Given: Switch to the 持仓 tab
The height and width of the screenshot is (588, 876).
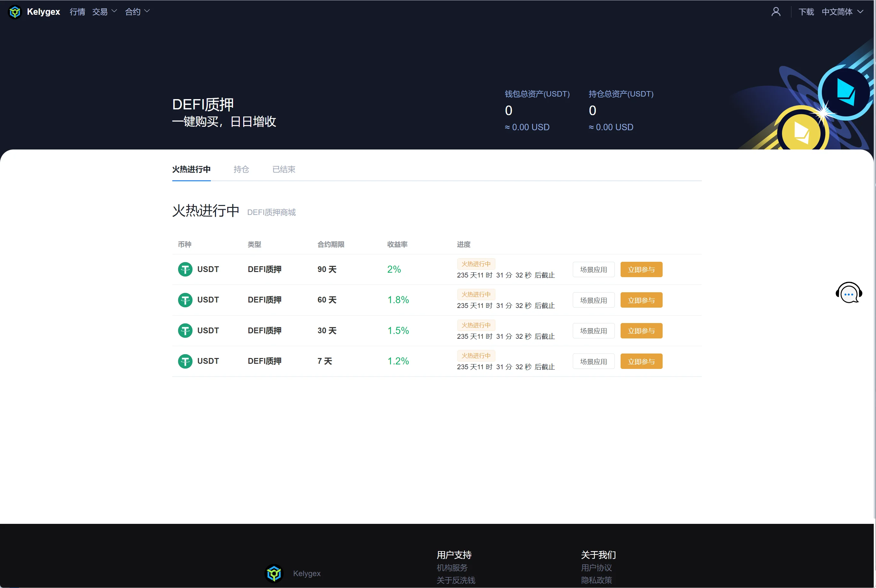Looking at the screenshot, I should click(x=241, y=169).
